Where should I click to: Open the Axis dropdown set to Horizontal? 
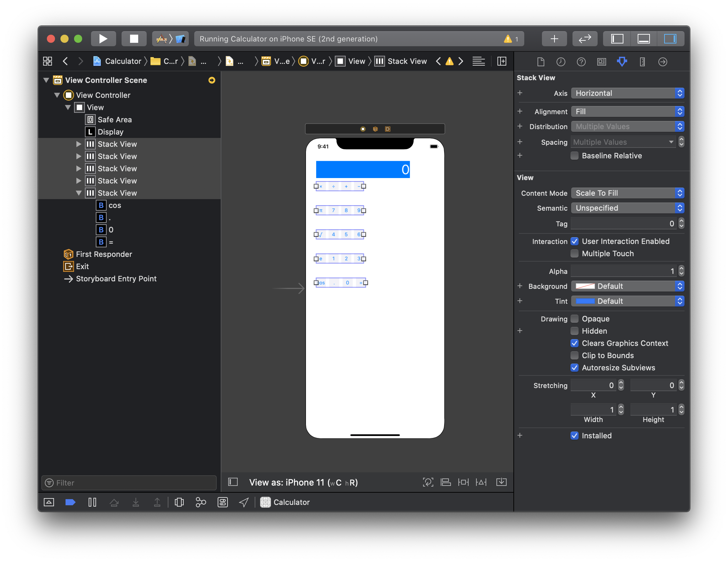point(627,93)
